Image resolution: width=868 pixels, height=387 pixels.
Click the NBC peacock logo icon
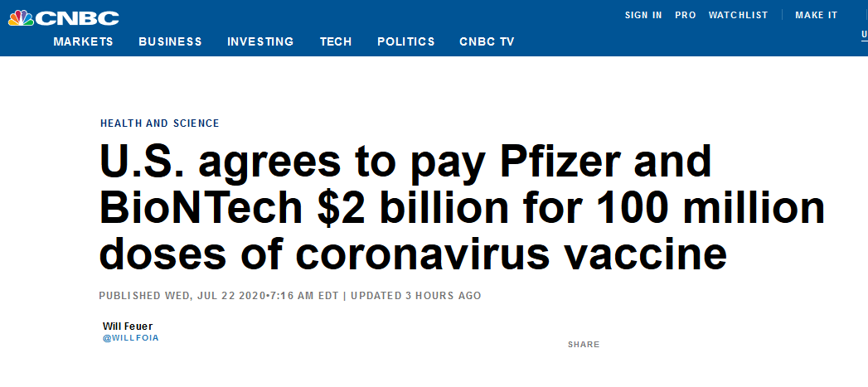(21, 17)
